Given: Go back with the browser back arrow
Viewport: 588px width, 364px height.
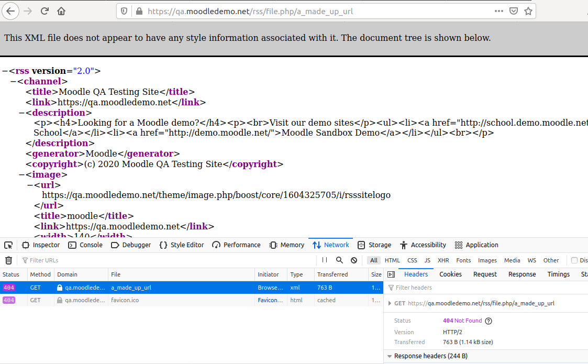Looking at the screenshot, I should tap(10, 11).
